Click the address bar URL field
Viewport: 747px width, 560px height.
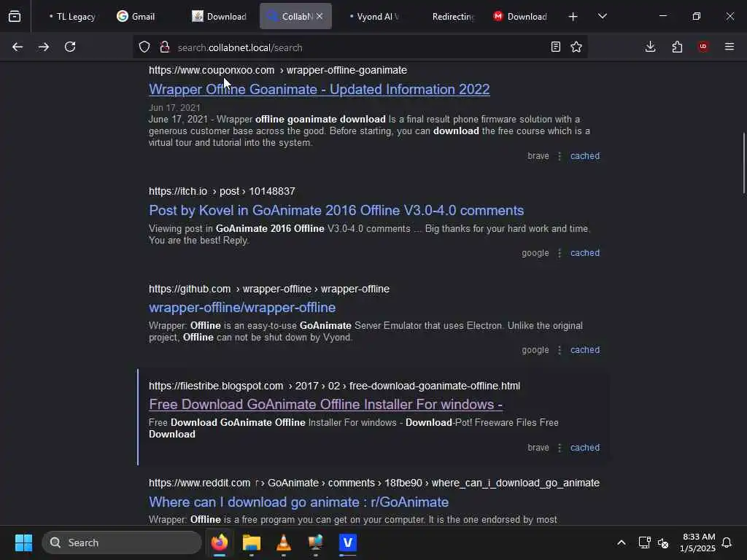point(360,47)
